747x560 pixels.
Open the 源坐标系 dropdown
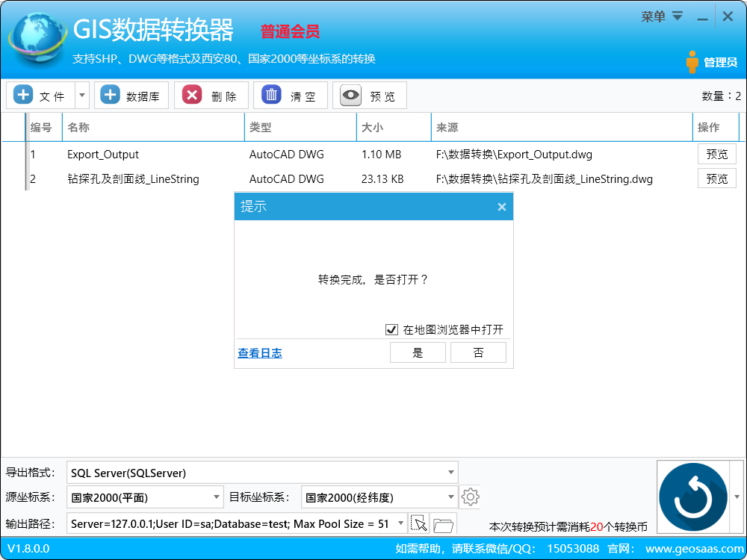pos(146,497)
